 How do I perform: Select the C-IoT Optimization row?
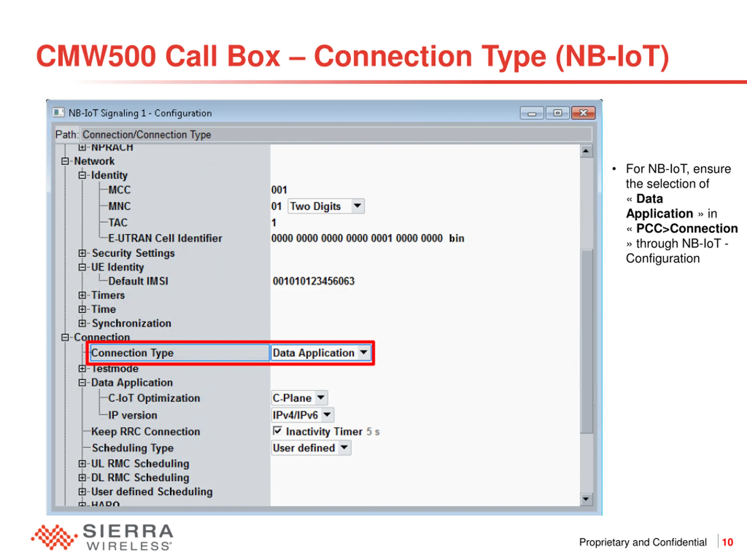[x=154, y=398]
